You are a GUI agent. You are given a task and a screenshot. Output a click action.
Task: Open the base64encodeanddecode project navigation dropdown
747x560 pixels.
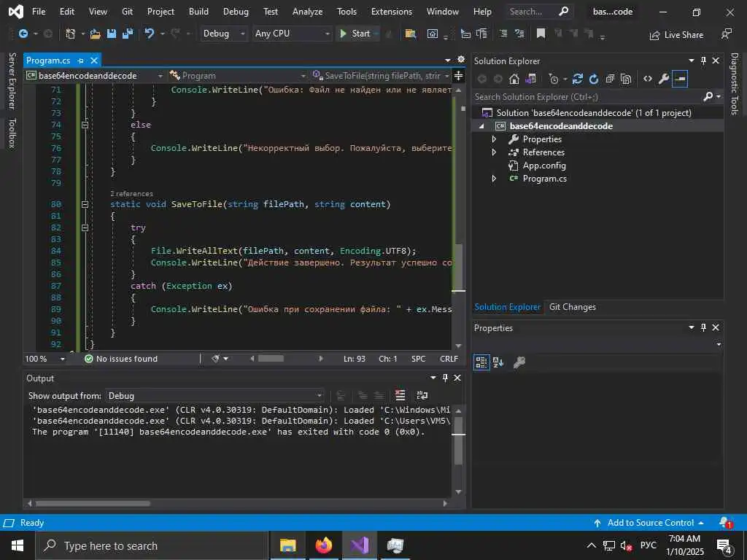(x=94, y=76)
